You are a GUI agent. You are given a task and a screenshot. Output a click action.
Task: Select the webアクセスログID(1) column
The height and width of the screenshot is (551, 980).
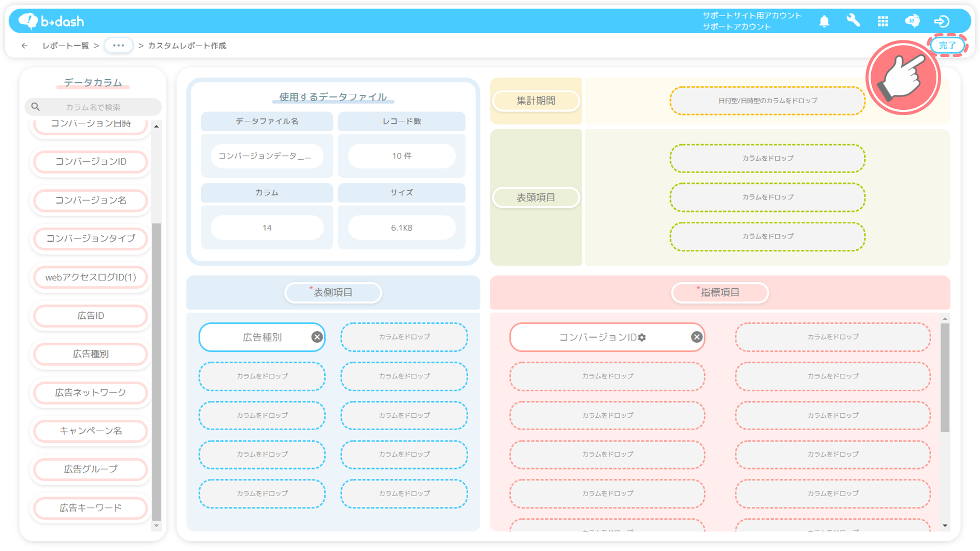coord(91,277)
